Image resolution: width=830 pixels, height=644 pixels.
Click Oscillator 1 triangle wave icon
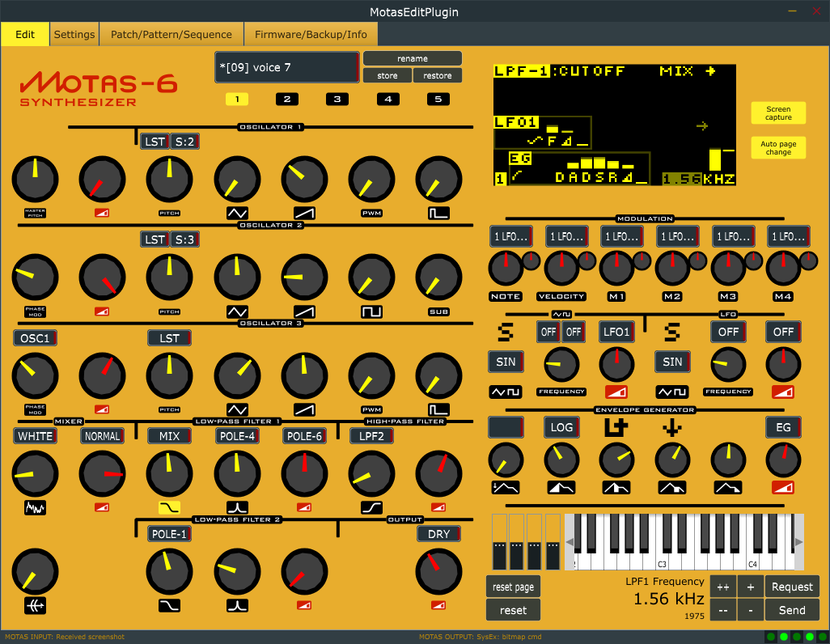(x=237, y=214)
